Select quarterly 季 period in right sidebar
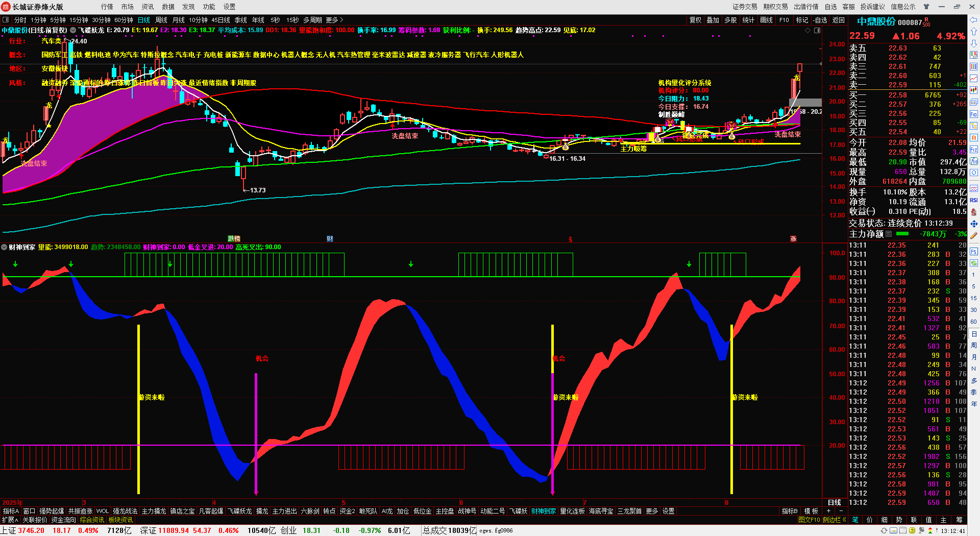This screenshot has height=536, width=980. [x=974, y=392]
